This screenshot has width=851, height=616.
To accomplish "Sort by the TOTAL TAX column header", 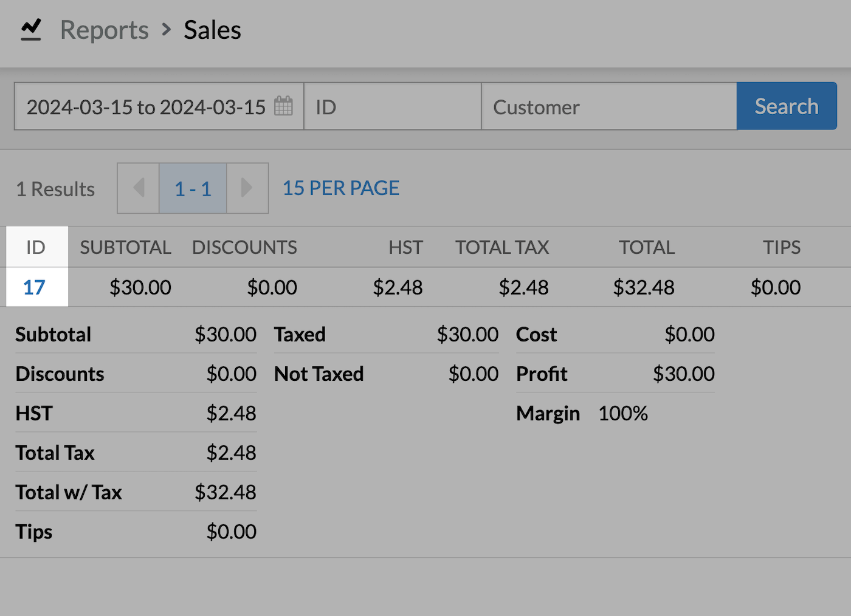I will tap(501, 247).
